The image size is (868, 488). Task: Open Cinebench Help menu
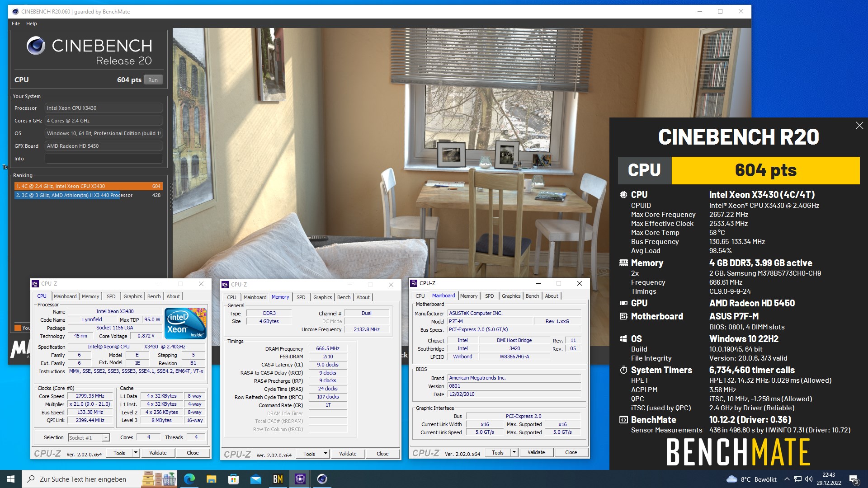point(32,23)
